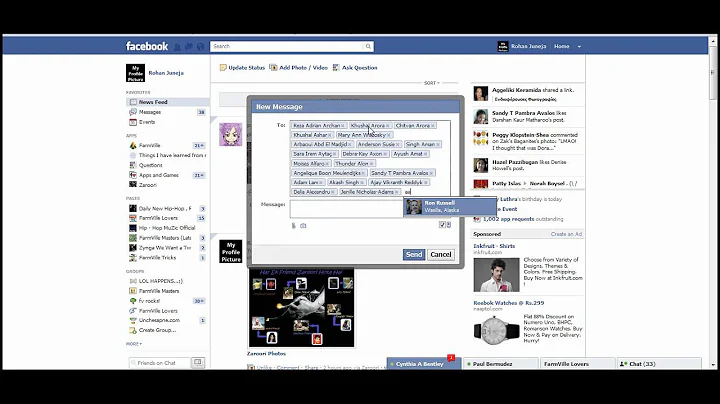Open the account menu arrow beside Home

tap(579, 46)
